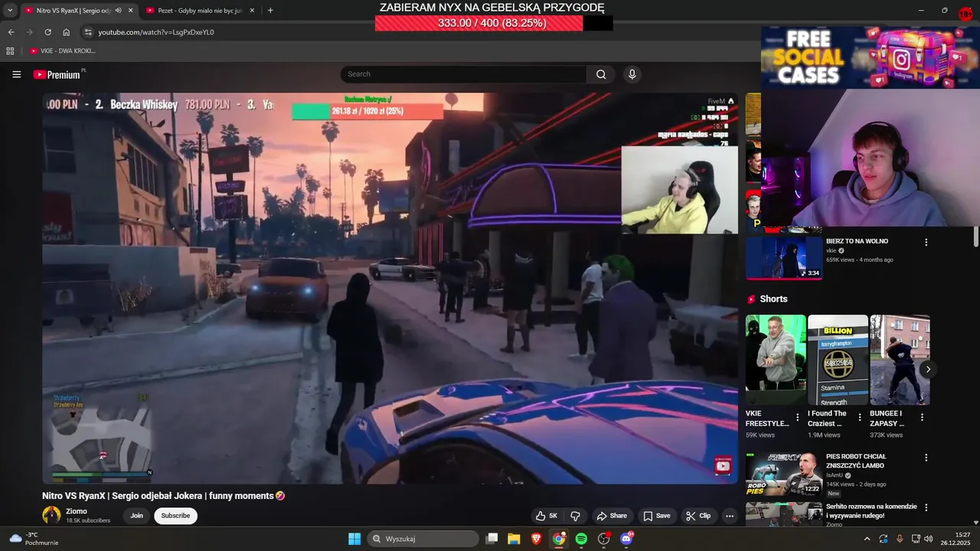Like the video with thumbs-up

(547, 516)
